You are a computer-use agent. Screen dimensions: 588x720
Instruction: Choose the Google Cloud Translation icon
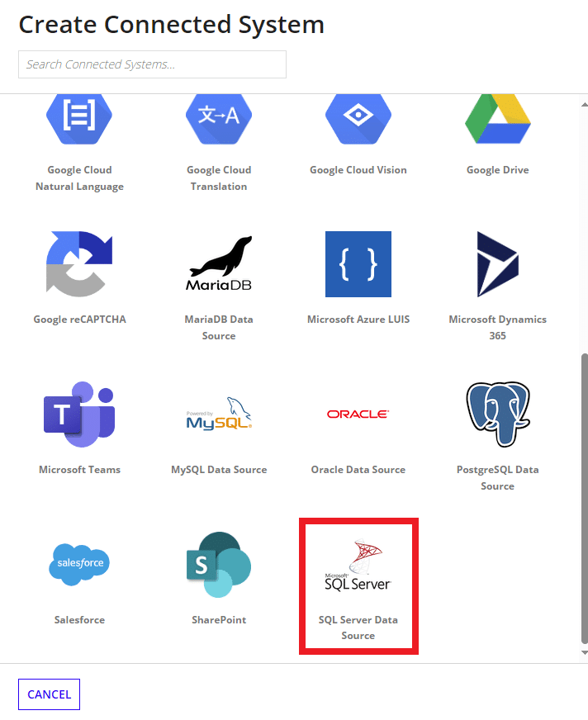point(219,120)
